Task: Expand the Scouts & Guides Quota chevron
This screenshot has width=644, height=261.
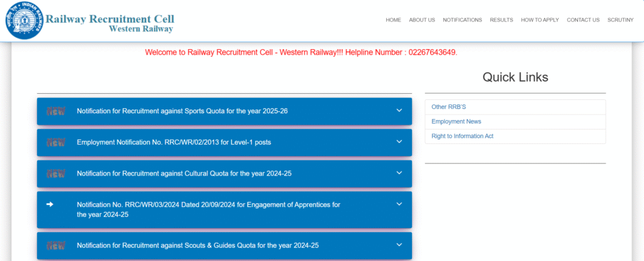Action: [399, 245]
